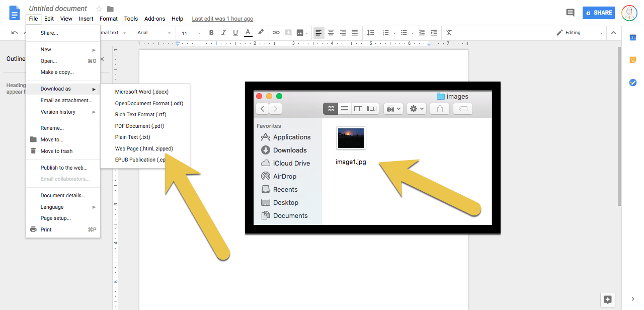This screenshot has height=310, width=644.
Task: Open the highlight color picker
Action: (x=261, y=33)
